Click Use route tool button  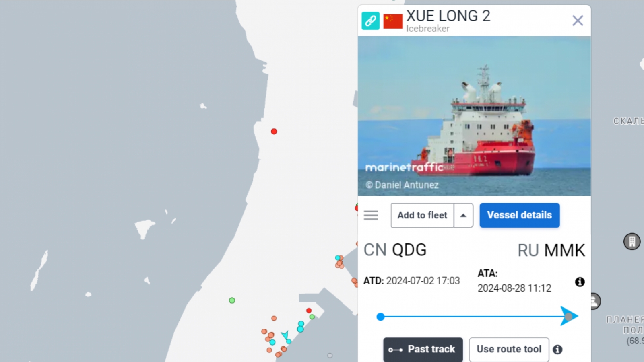click(509, 349)
